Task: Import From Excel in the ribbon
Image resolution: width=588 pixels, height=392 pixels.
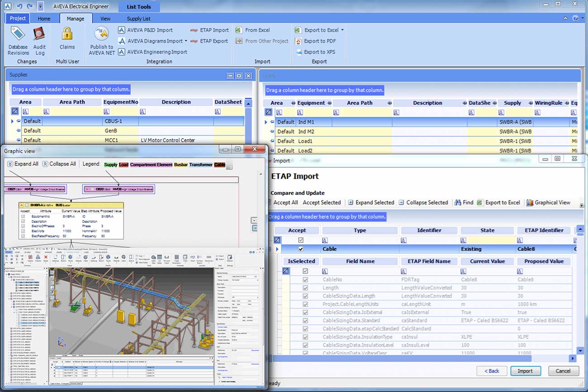Action: coord(253,30)
